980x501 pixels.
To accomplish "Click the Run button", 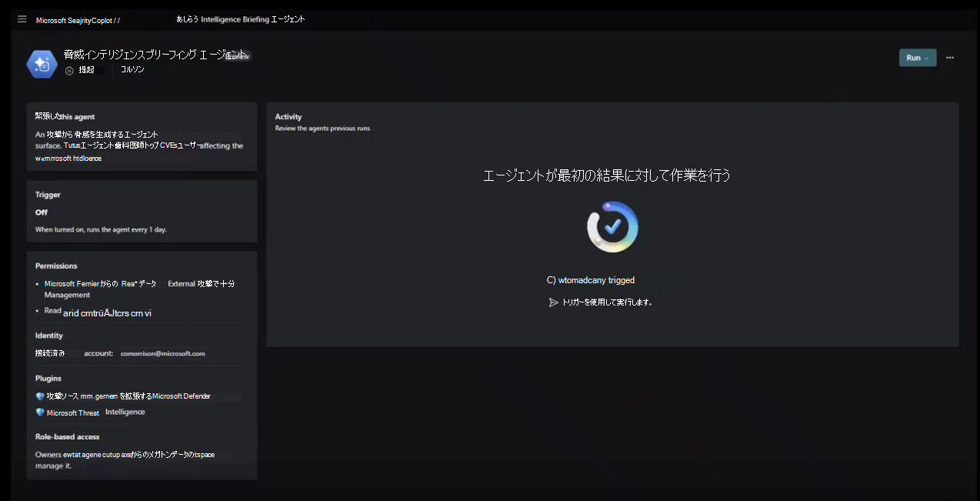I will point(912,58).
